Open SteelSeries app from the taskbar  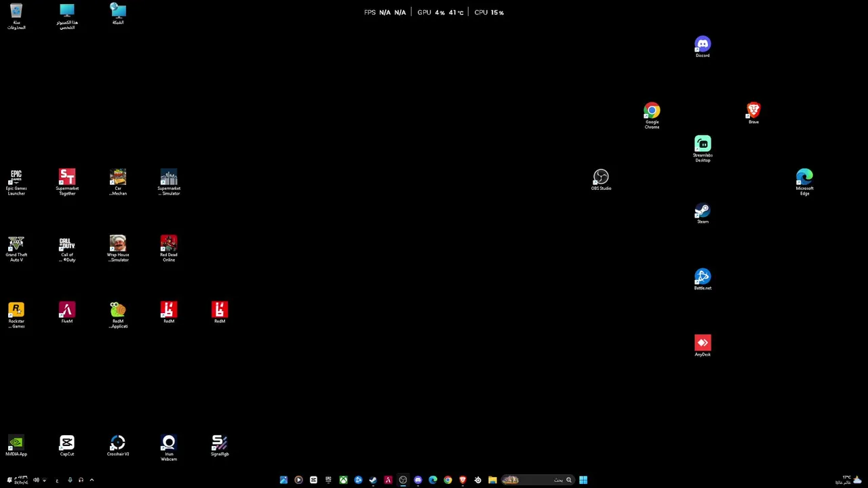[x=477, y=480]
